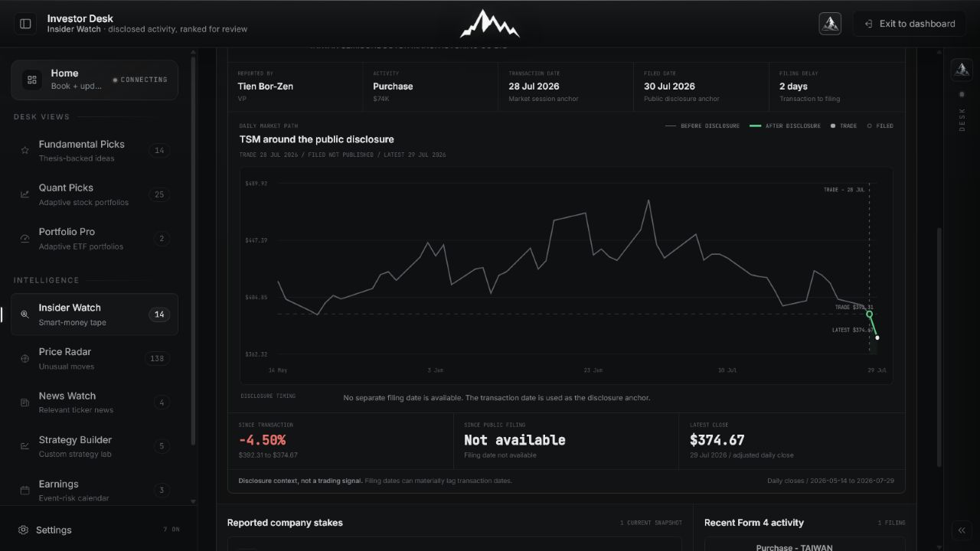Click the News Watch newspaper icon
Image resolution: width=980 pixels, height=551 pixels.
tap(24, 403)
